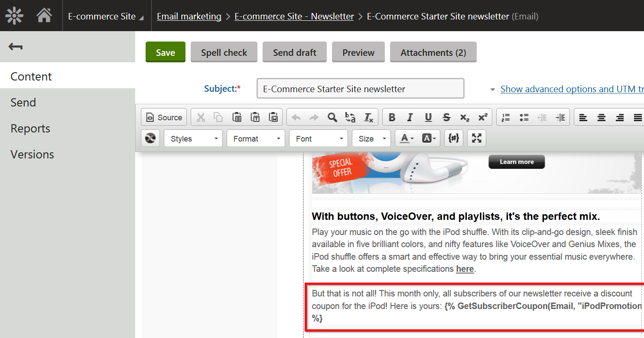Go to the home dashboard icon
Viewport: 644px width, 338px height.
(x=44, y=16)
